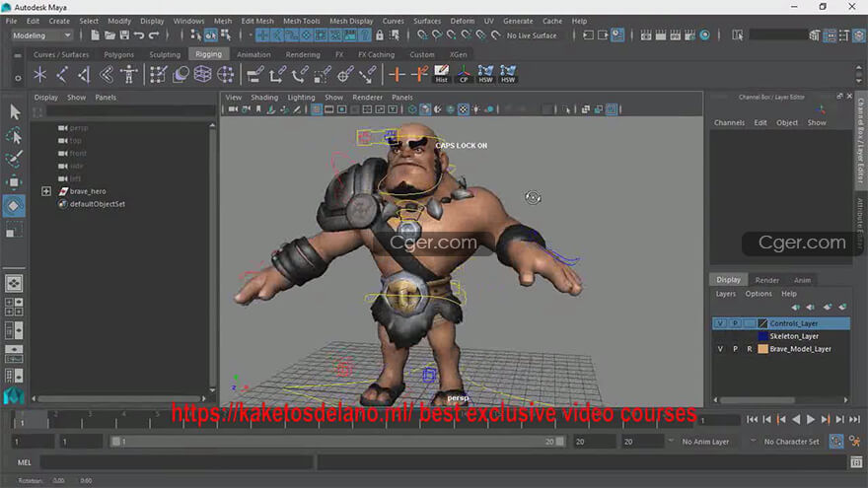868x488 pixels.
Task: Click the MEL command input field
Action: 176,462
